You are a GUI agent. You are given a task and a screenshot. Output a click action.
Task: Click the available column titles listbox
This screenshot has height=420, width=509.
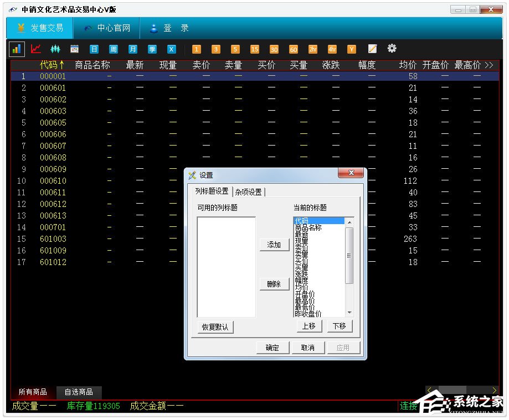coord(227,267)
